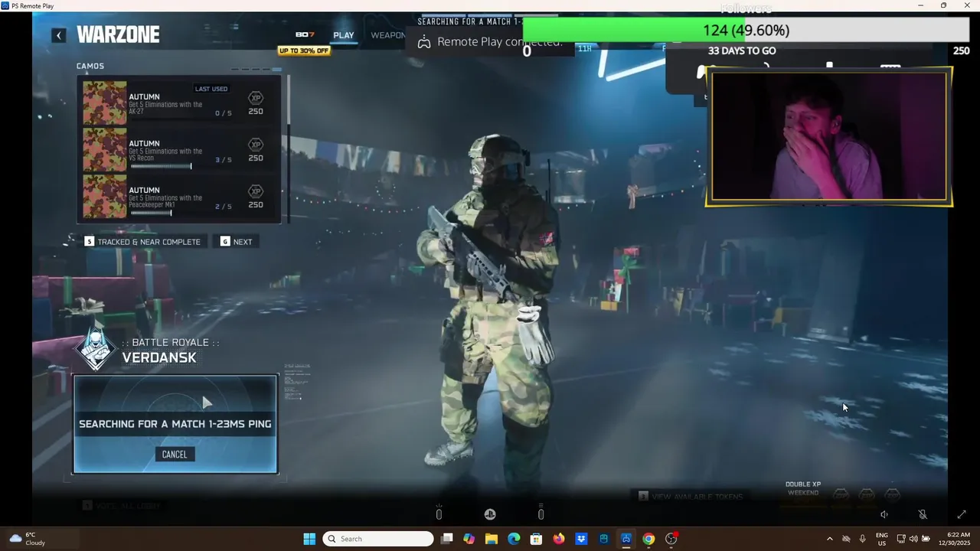This screenshot has width=980, height=551.
Task: Switch to the WEAPON tab
Action: click(x=388, y=35)
